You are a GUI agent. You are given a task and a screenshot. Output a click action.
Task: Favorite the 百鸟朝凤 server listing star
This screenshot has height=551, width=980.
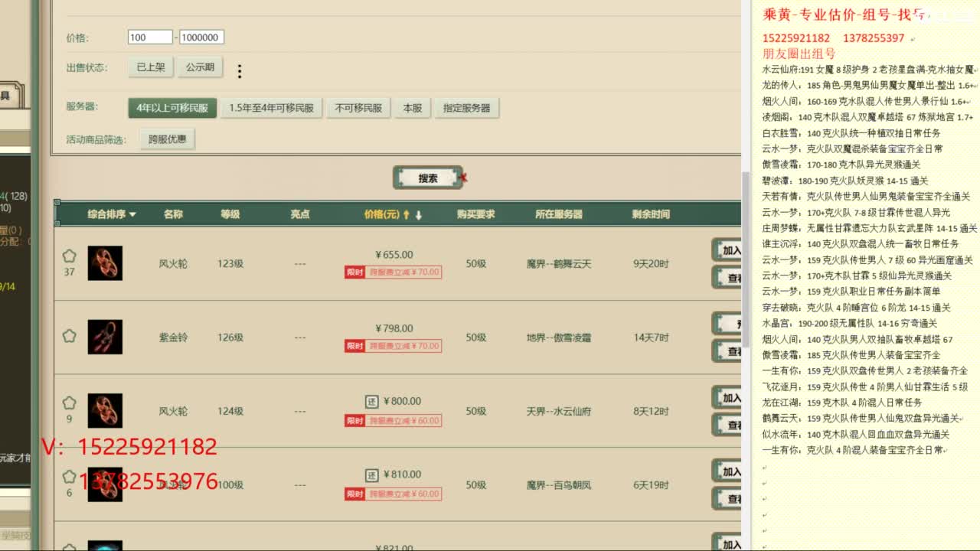tap(69, 476)
